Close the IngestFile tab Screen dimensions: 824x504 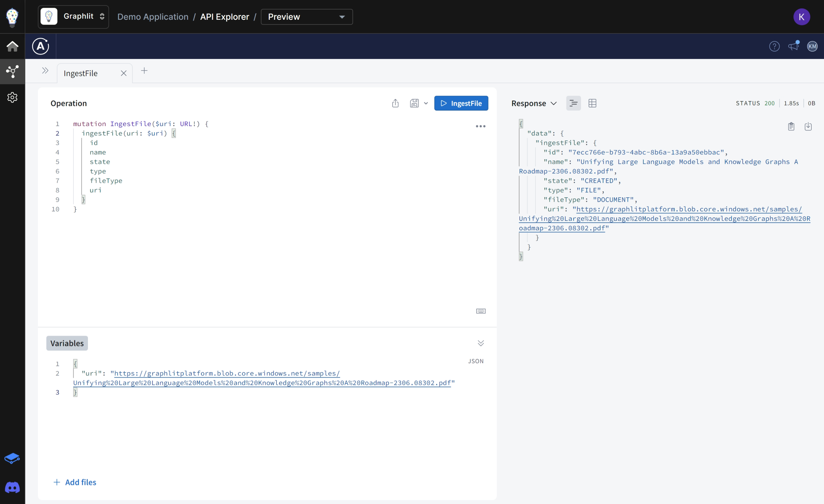click(x=124, y=73)
